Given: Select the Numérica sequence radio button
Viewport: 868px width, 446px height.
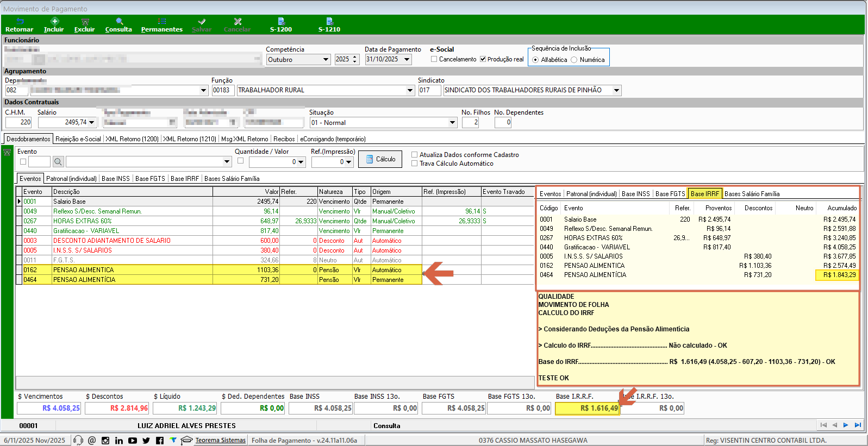Looking at the screenshot, I should (574, 60).
